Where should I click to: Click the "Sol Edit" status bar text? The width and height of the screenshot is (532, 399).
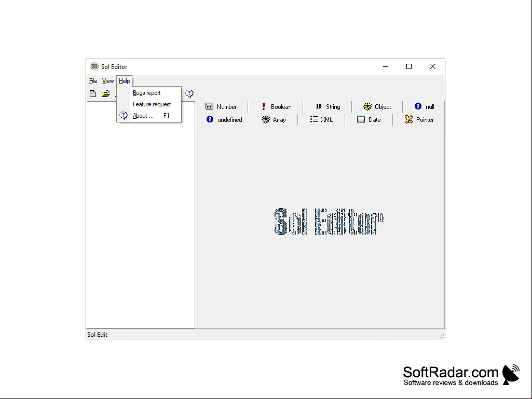[98, 335]
